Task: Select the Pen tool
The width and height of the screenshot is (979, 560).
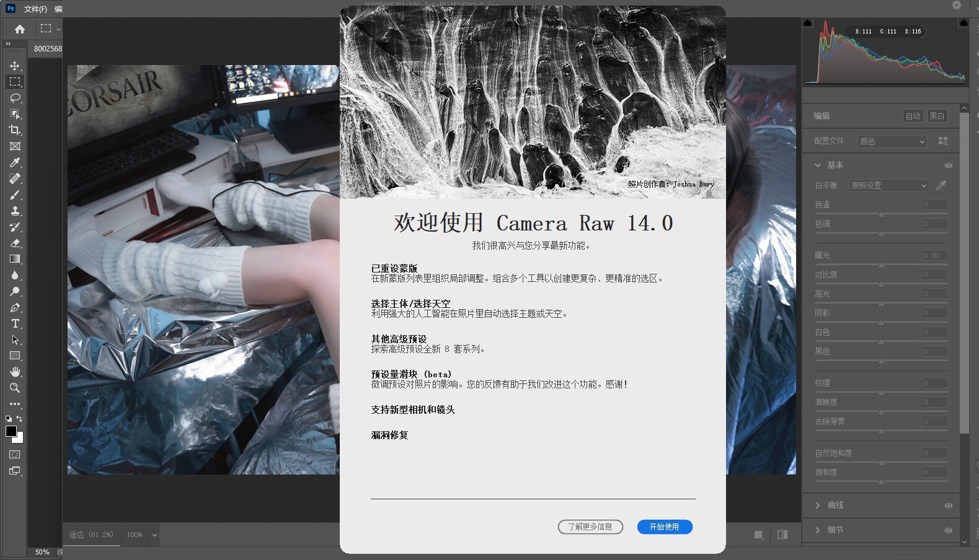Action: tap(15, 307)
